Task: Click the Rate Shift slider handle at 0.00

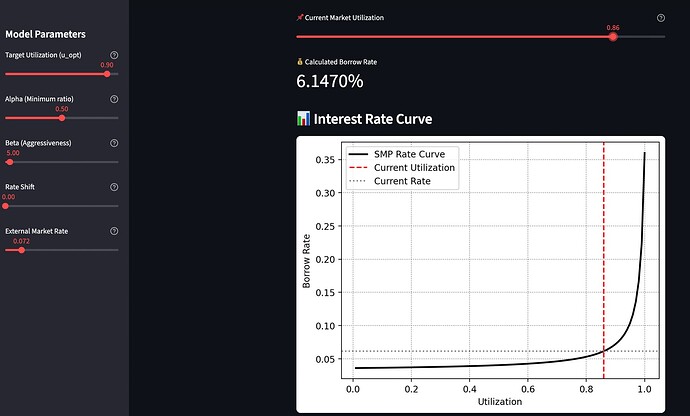Action: (8, 206)
